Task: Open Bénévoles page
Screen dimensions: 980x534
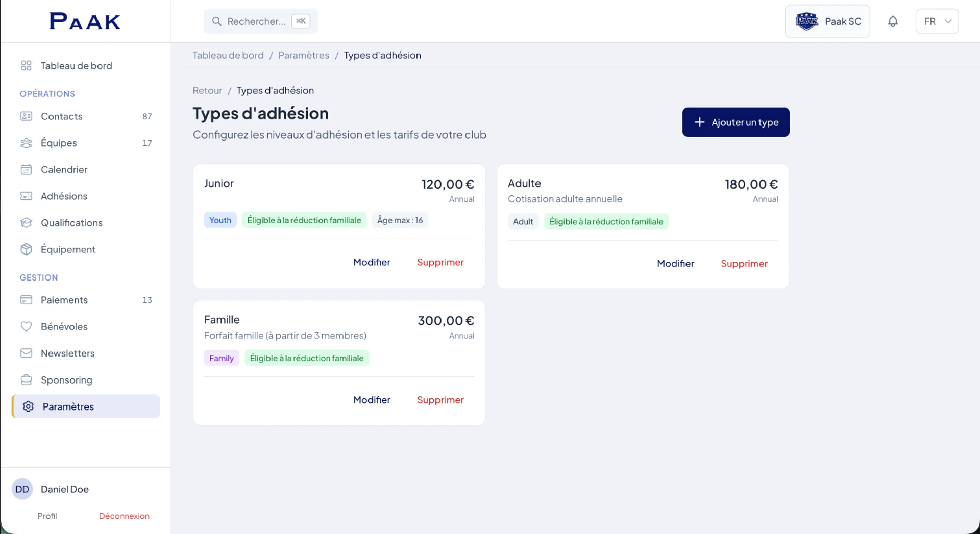Action: [86, 326]
